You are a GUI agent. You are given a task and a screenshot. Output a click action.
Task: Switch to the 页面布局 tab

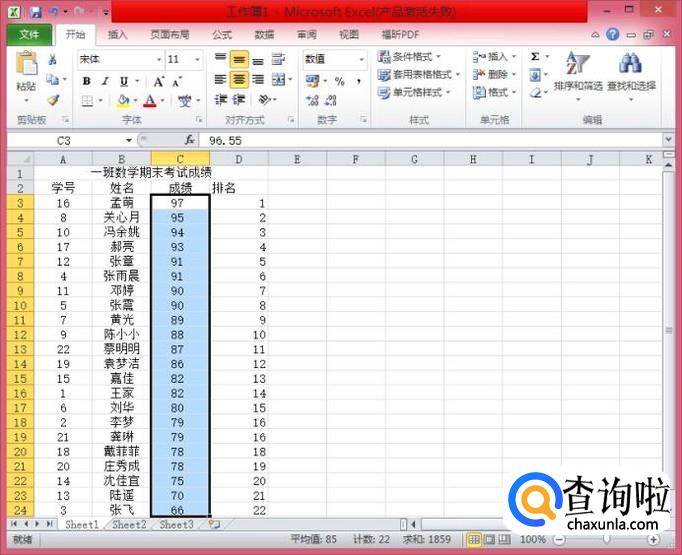pos(170,34)
